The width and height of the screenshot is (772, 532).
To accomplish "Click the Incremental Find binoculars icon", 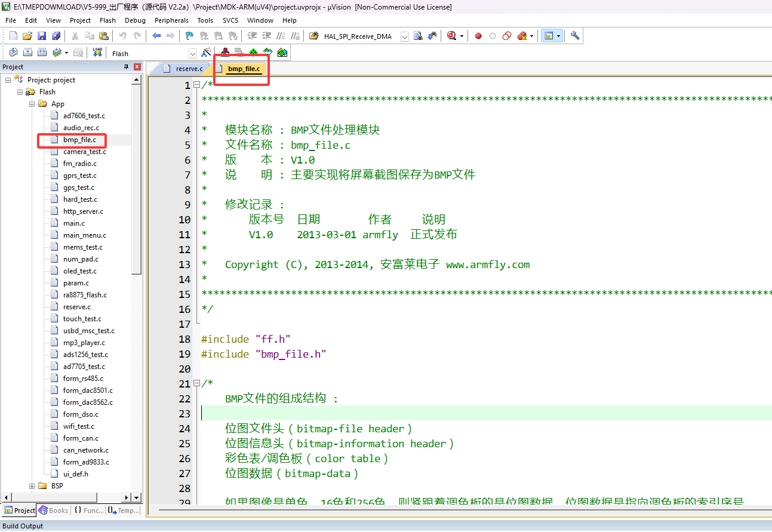I will 432,36.
